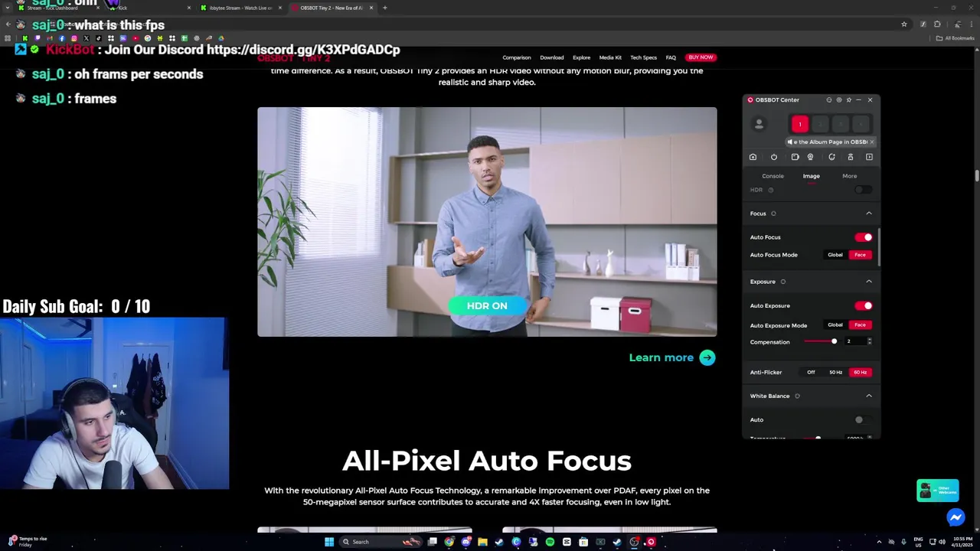Open the FAQ menu item
This screenshot has height=551, width=980.
pos(671,57)
